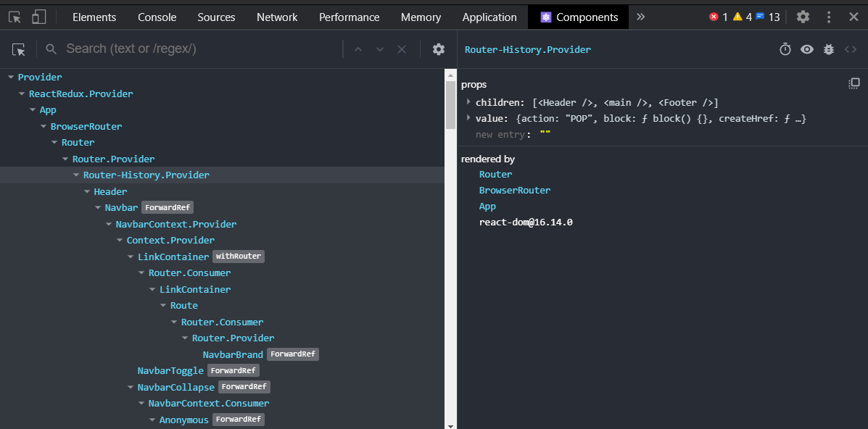Viewport: 868px width, 429px height.
Task: Click the inspect matching DOM element eye icon
Action: coord(807,49)
